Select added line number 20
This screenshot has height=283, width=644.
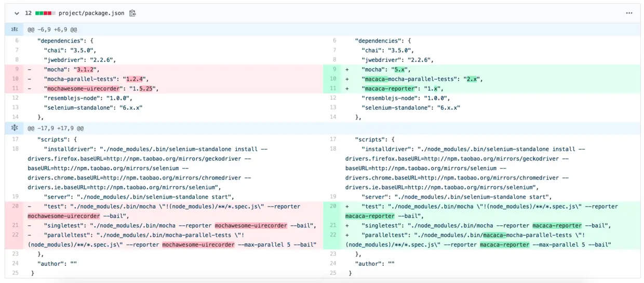coord(333,207)
